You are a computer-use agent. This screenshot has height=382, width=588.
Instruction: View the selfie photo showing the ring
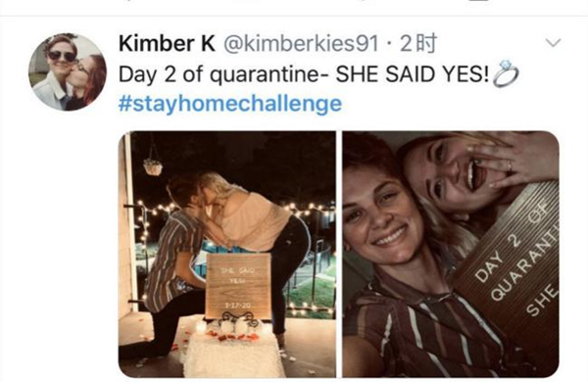(451, 254)
